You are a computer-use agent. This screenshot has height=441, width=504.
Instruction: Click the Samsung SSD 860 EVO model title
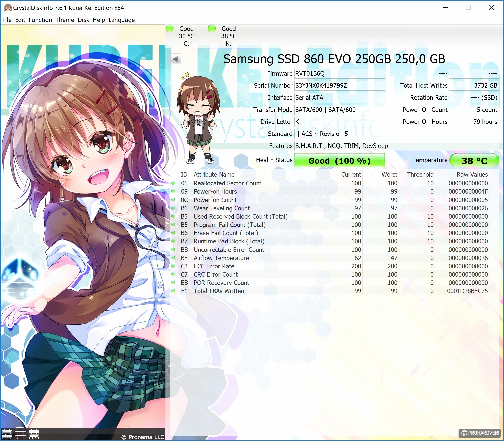[334, 59]
